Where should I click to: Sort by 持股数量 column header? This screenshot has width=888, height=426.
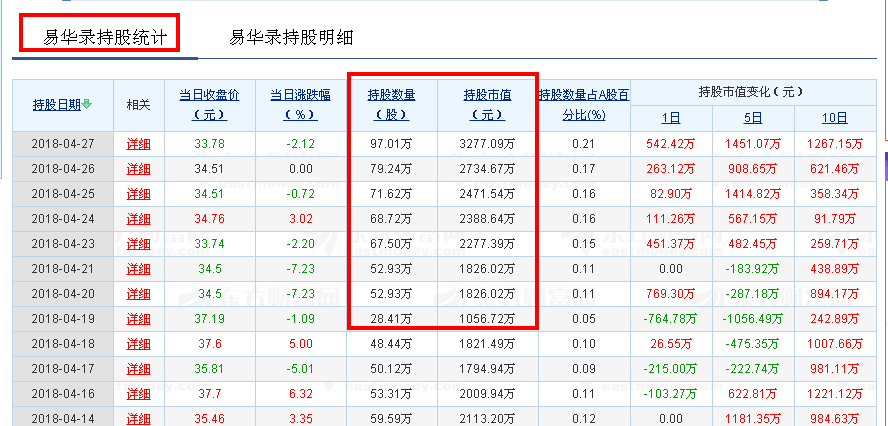391,105
